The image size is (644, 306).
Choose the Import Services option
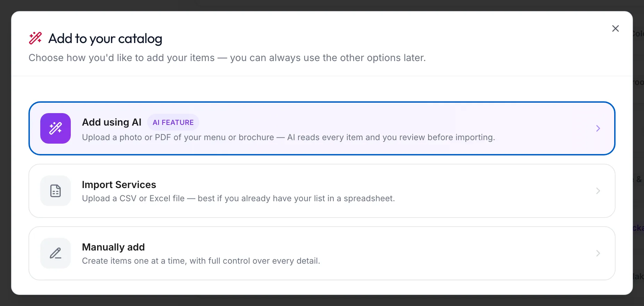[322, 191]
